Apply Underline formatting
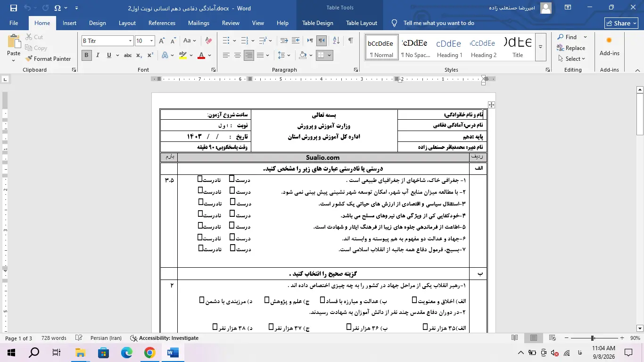The height and width of the screenshot is (362, 644). (x=109, y=55)
